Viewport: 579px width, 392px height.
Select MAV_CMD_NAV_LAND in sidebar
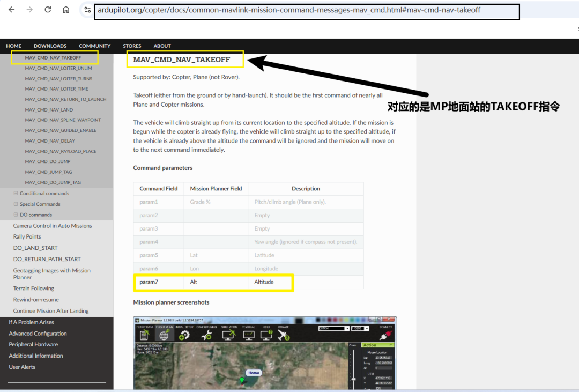49,110
